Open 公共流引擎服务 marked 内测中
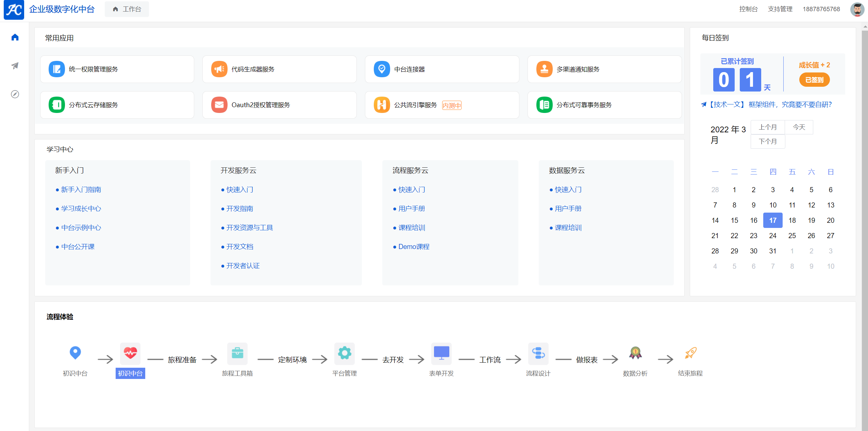The width and height of the screenshot is (868, 431). click(415, 105)
